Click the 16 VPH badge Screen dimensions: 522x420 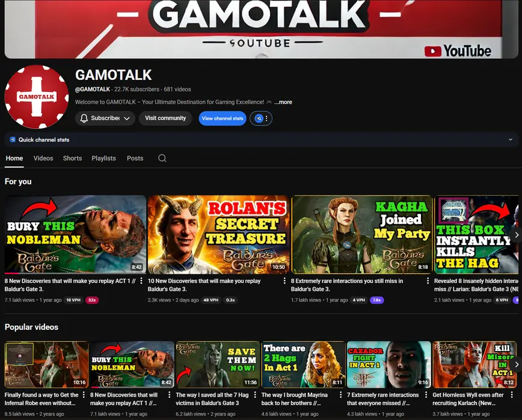coord(73,300)
